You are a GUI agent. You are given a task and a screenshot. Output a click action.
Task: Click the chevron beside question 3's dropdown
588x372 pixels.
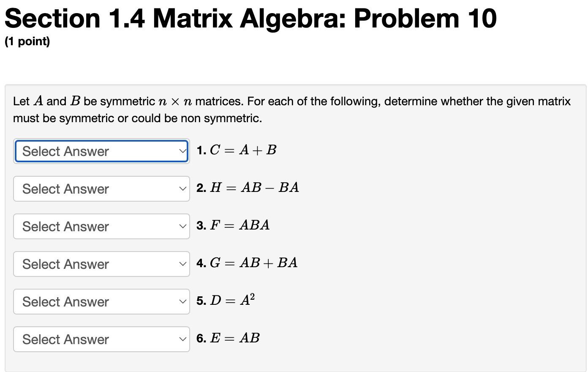click(x=182, y=226)
